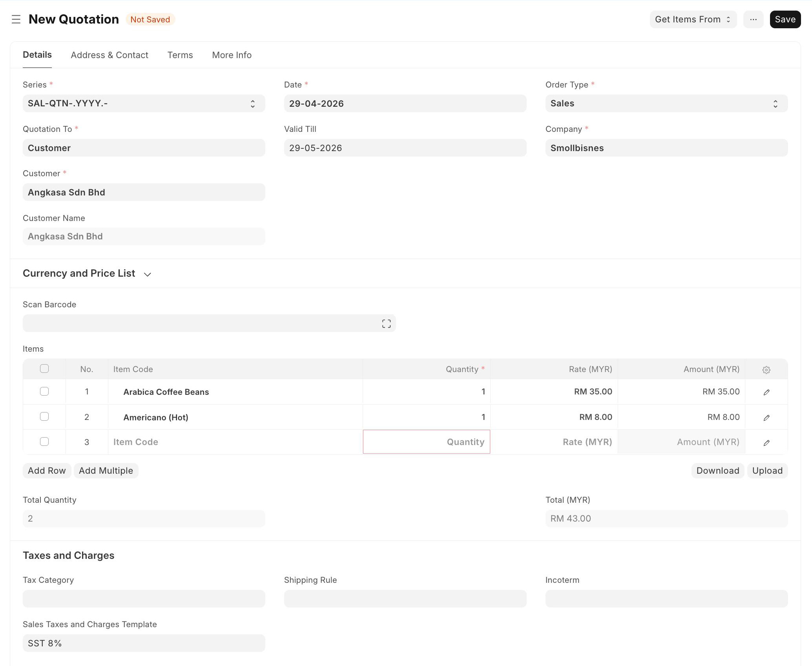812x666 pixels.
Task: Click the Upload button
Action: point(767,471)
